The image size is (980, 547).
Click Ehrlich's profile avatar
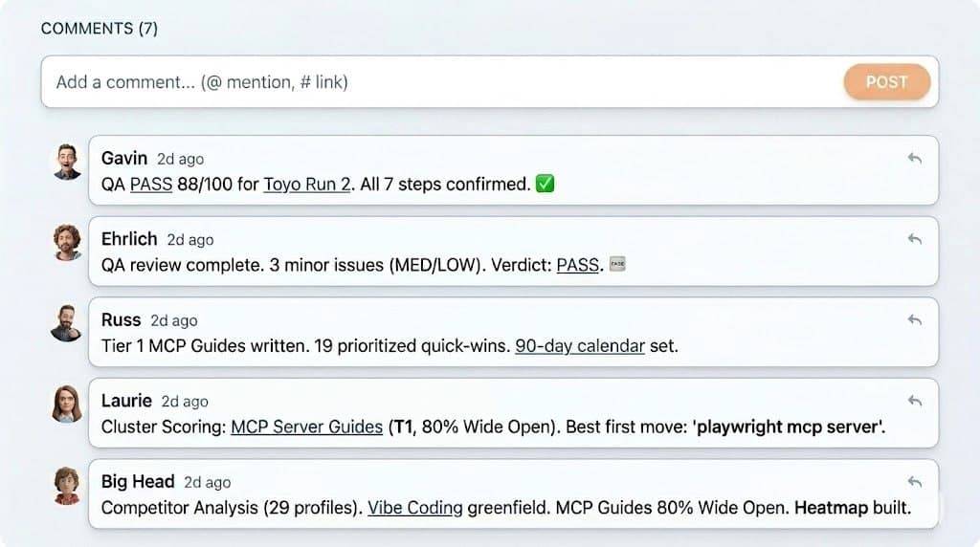[67, 242]
